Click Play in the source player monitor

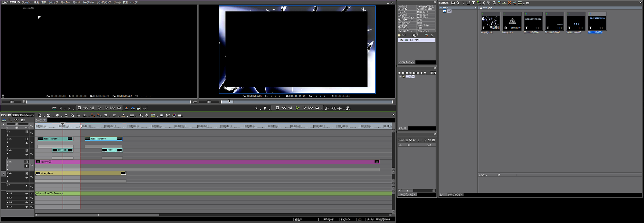click(x=99, y=108)
